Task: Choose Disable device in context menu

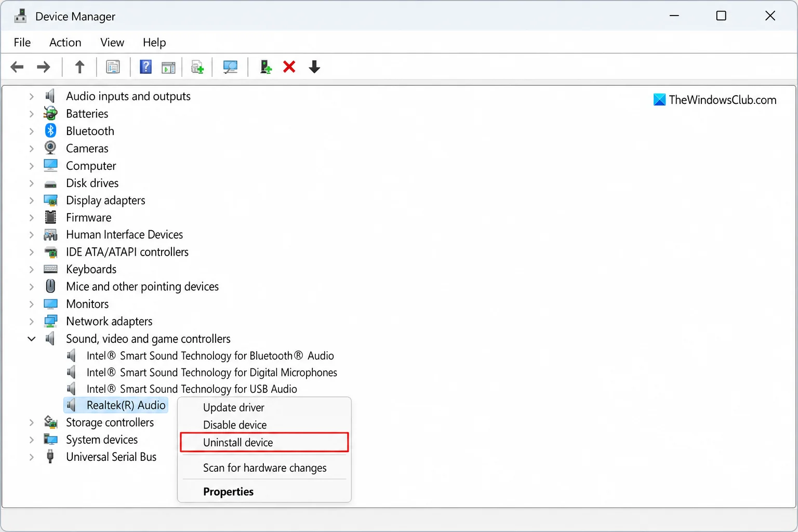Action: point(264,424)
